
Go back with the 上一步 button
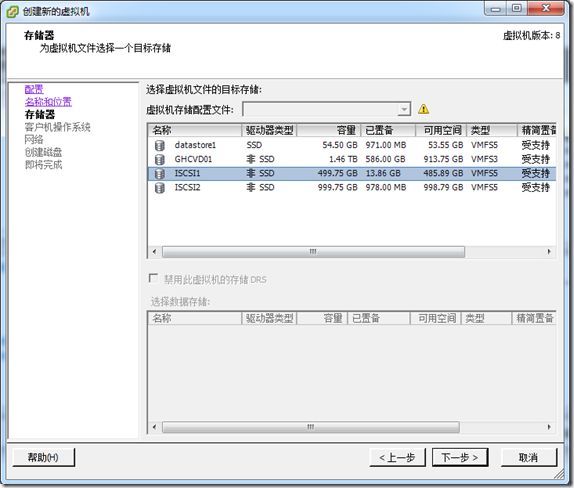pyautogui.click(x=397, y=457)
